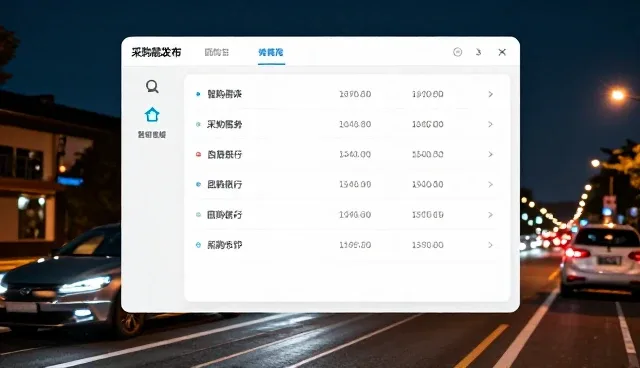
Task: Click the second amount in the top row
Action: coord(427,94)
